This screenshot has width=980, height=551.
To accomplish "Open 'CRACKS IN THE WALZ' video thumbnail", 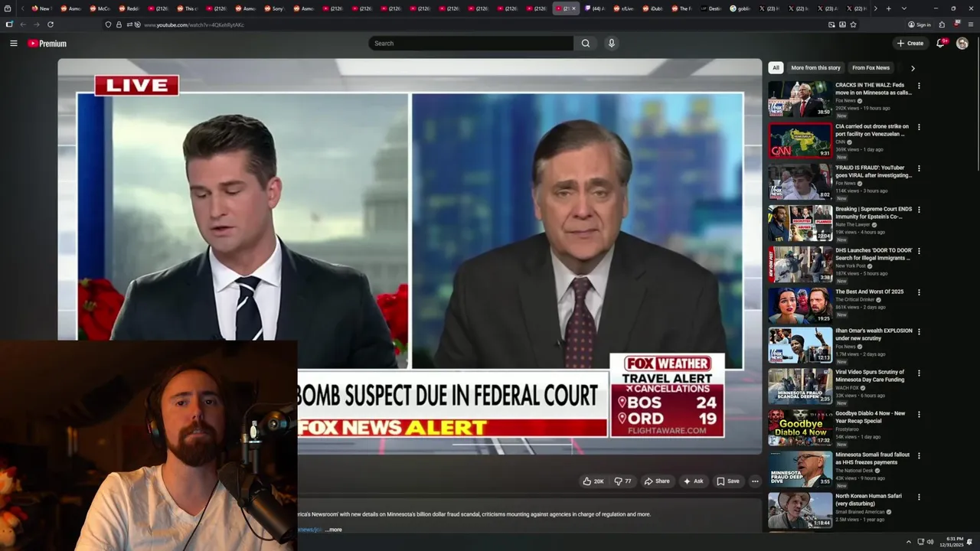I will 800,99.
